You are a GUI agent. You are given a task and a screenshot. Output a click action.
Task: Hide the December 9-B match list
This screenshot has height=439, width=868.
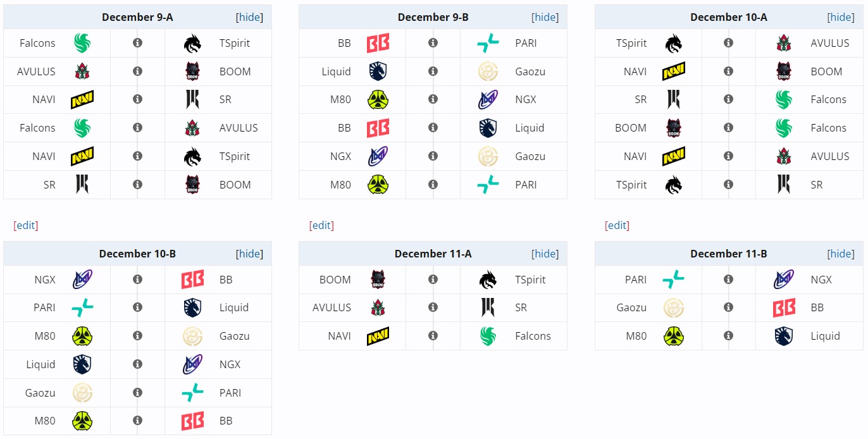[545, 17]
